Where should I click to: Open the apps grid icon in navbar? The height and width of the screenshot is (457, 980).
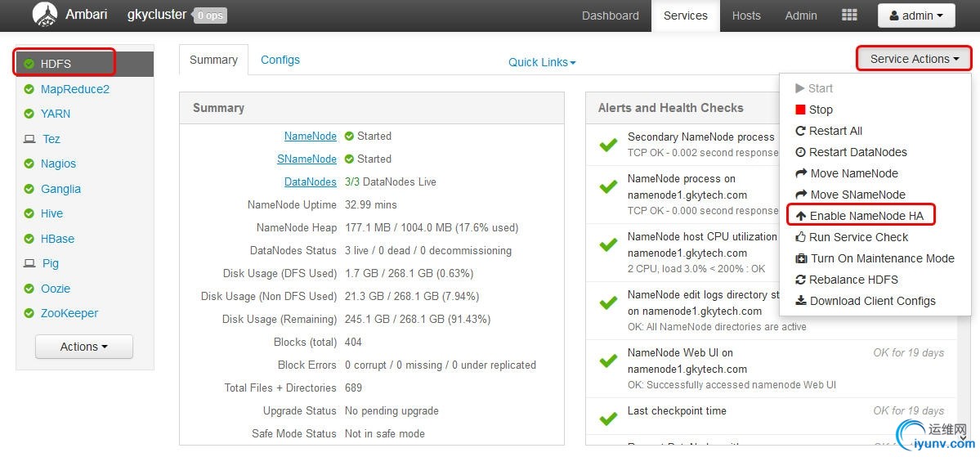click(849, 16)
